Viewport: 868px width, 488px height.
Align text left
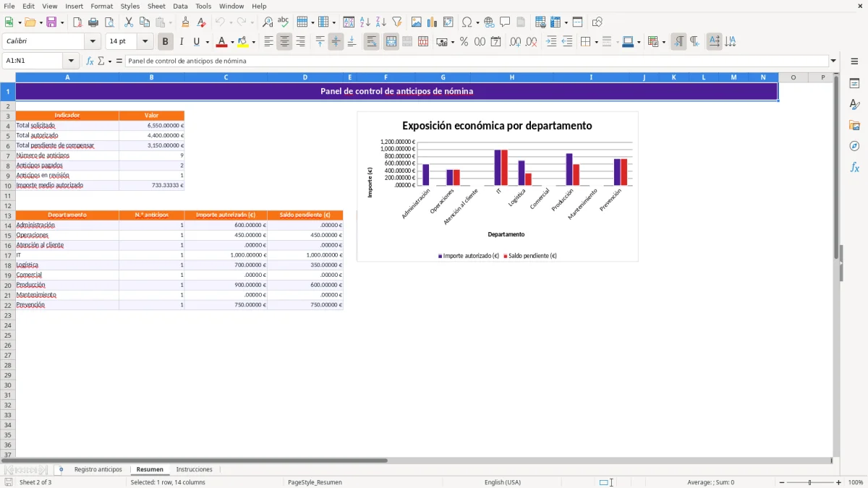tap(268, 42)
